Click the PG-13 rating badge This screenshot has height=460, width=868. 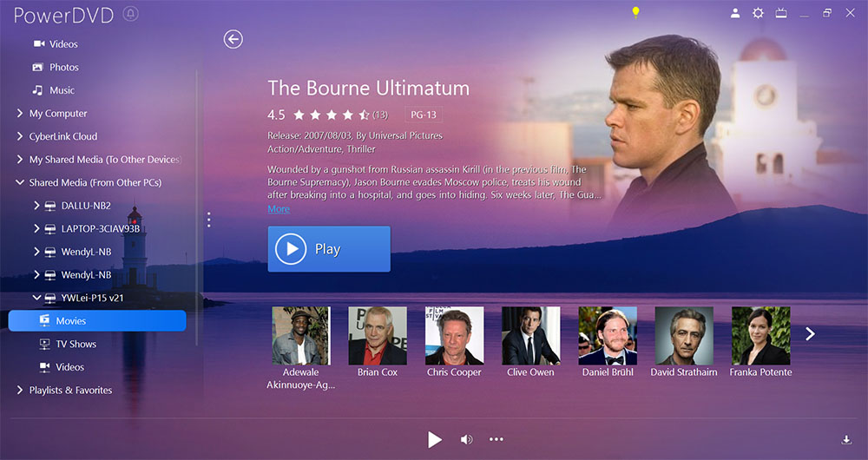(424, 115)
